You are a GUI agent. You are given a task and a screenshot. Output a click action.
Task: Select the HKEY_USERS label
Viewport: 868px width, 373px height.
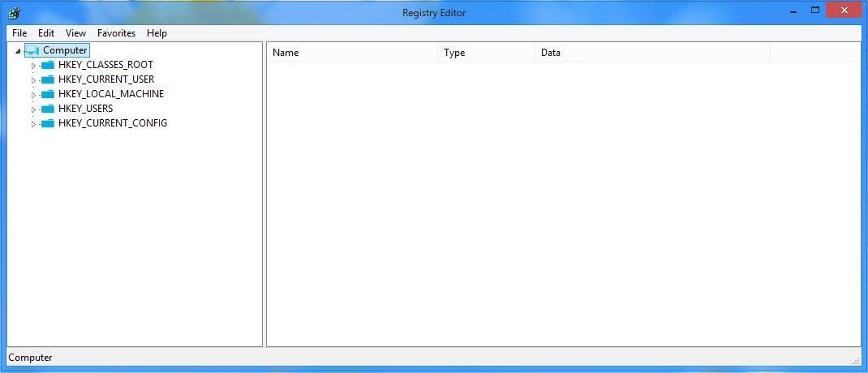[x=85, y=109]
